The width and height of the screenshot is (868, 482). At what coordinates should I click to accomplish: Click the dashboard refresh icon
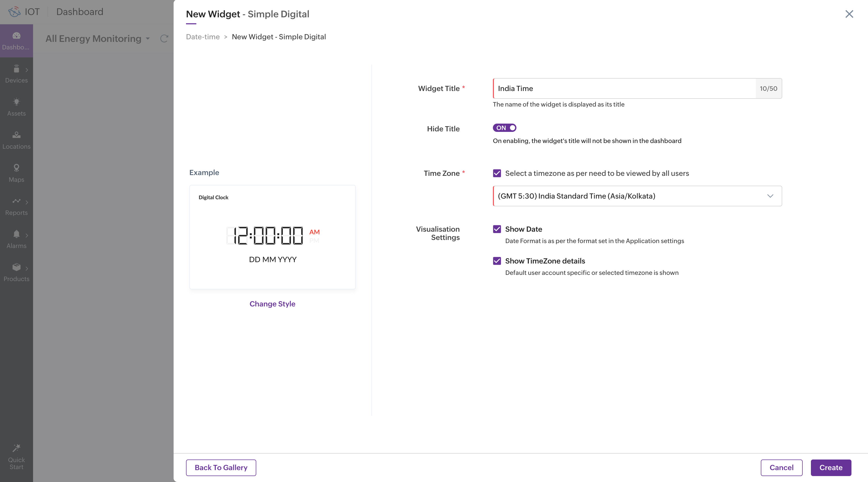pos(164,39)
